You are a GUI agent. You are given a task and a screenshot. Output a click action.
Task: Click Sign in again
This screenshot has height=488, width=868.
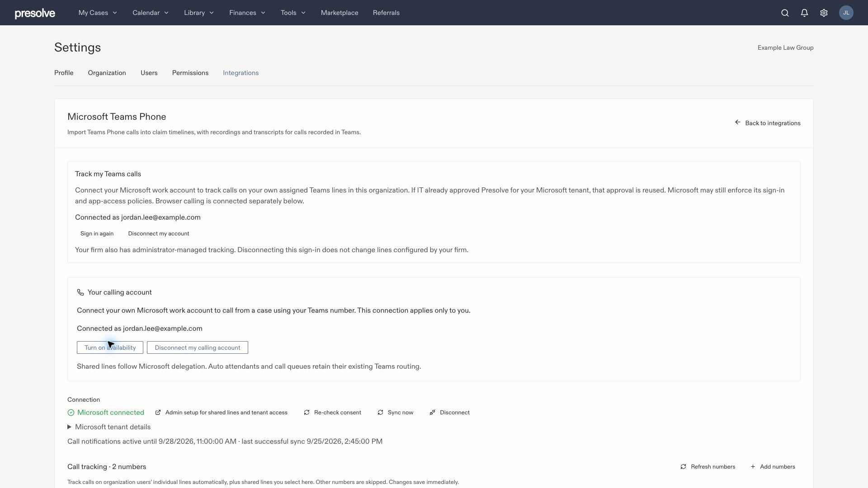97,234
